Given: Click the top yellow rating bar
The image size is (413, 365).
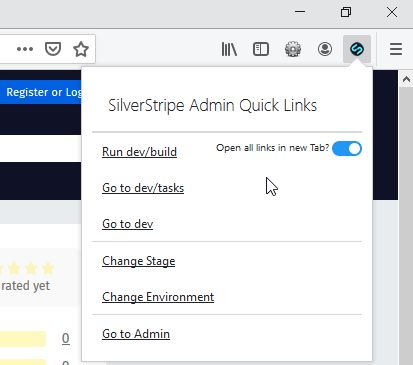Looking at the screenshot, I should click(x=23, y=339).
